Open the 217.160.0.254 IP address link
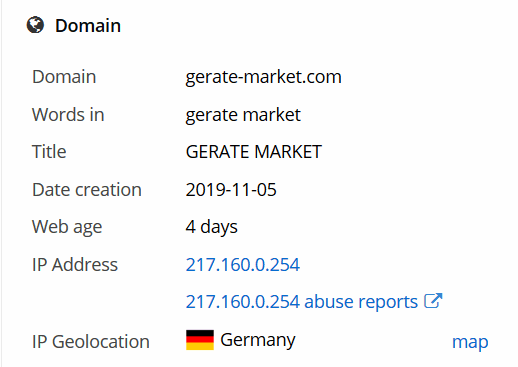 tap(243, 265)
